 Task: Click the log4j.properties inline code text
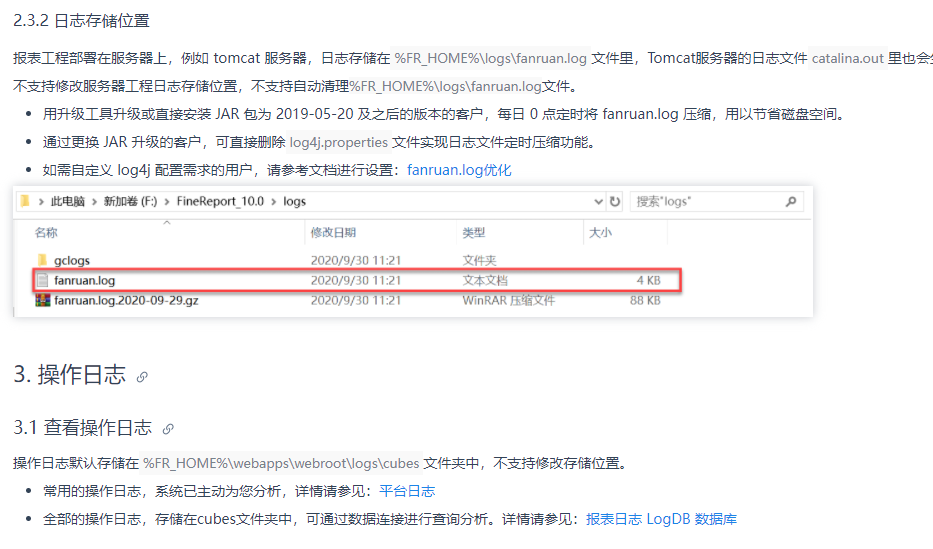click(339, 143)
